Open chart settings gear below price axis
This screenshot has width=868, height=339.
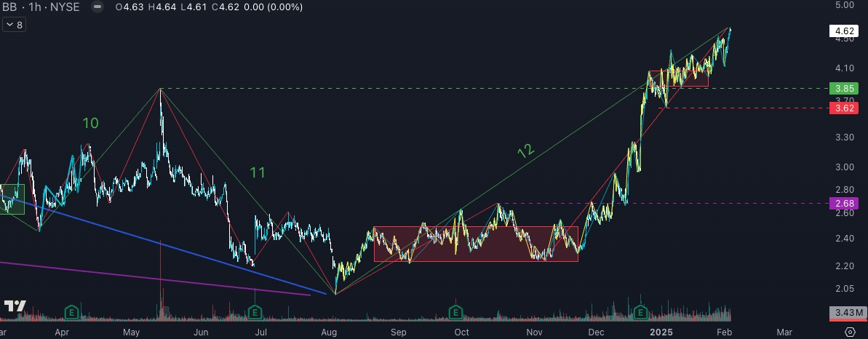tap(849, 332)
